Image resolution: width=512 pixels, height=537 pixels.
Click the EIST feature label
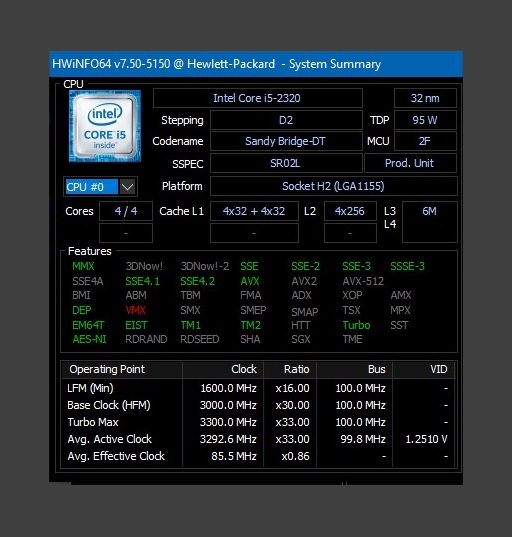point(136,325)
